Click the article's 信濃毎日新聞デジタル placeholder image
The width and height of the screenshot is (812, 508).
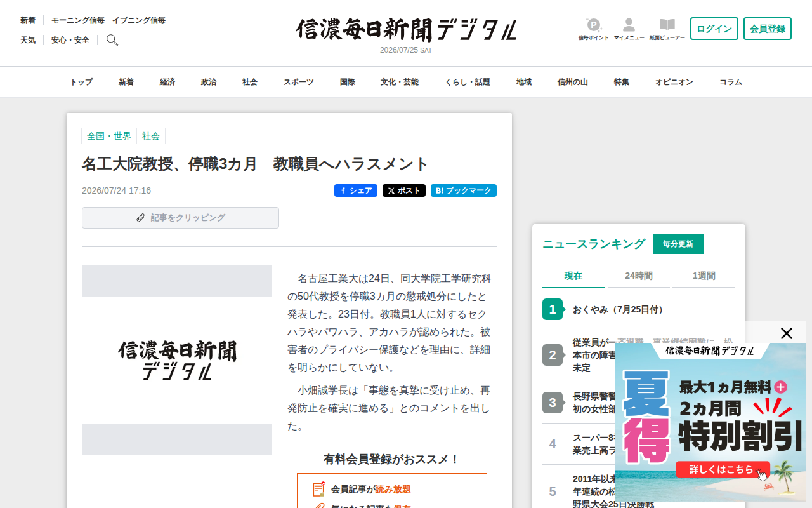coord(177,360)
